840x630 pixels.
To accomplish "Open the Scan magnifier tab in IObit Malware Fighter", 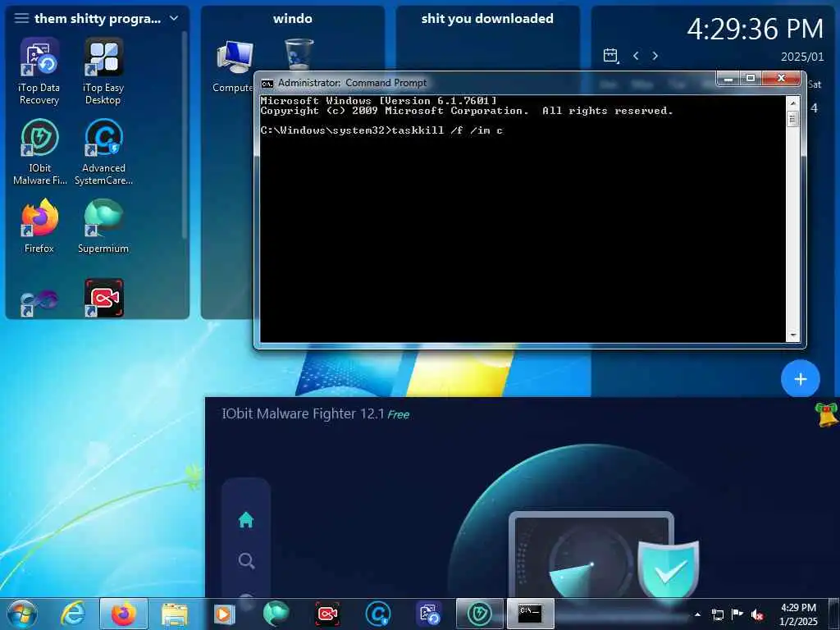I will (246, 561).
